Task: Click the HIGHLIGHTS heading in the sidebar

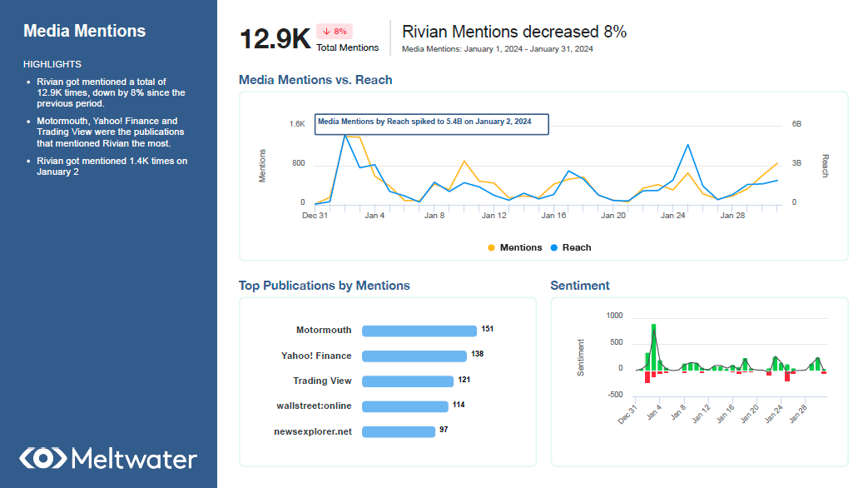Action: point(52,64)
